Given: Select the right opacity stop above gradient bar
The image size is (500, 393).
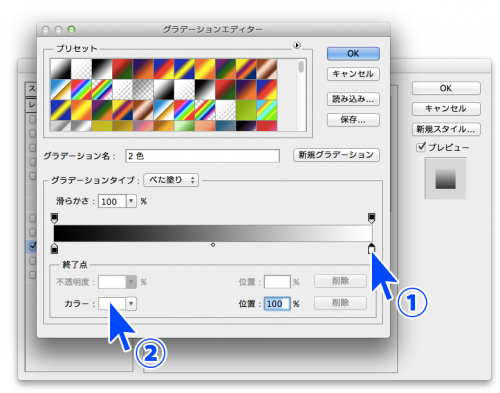Looking at the screenshot, I should (371, 218).
